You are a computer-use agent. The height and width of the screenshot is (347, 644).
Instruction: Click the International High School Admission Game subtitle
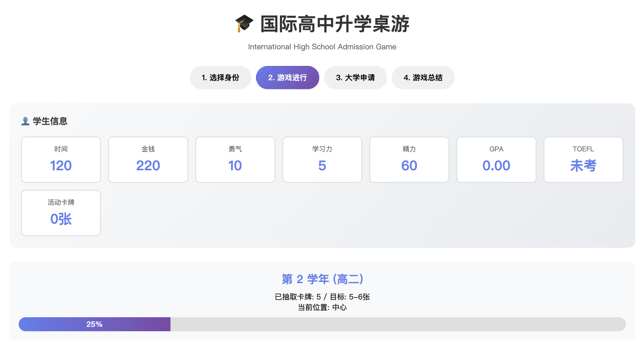point(322,46)
